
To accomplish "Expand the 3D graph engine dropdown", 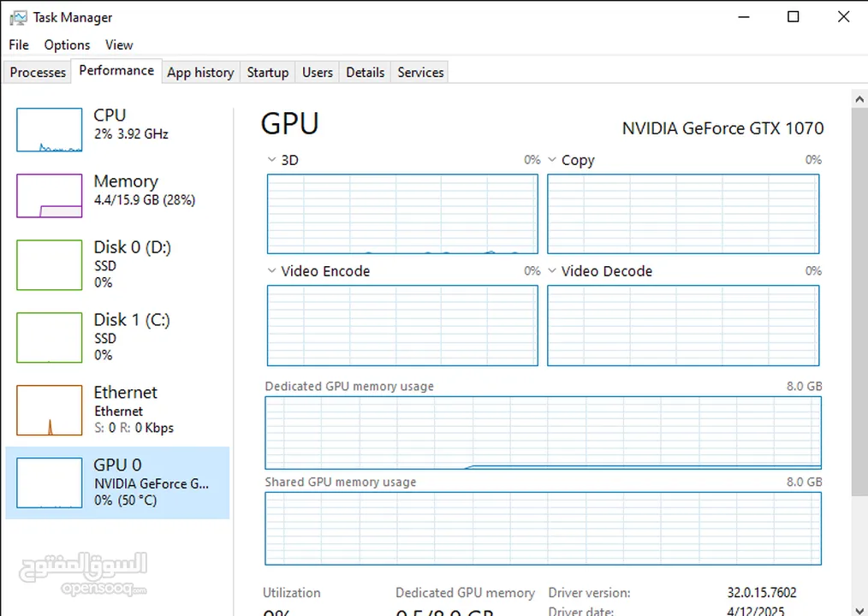I will pos(271,160).
